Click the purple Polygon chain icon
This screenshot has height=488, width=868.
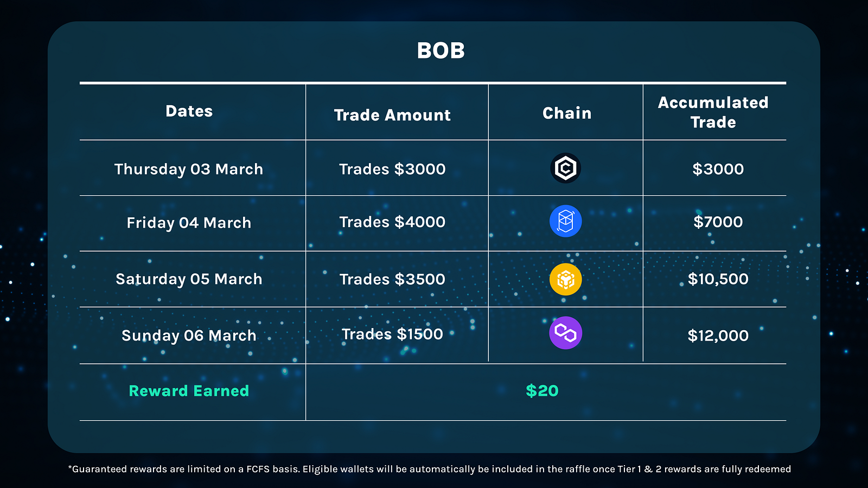tap(565, 333)
